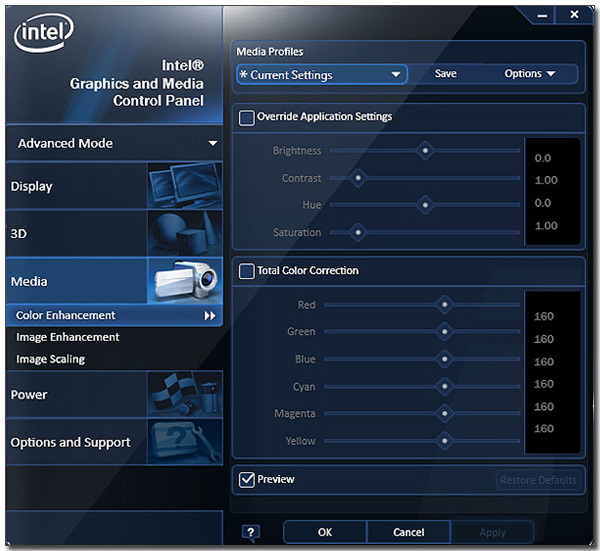The width and height of the screenshot is (600, 551).
Task: Click the Blue slider handle
Action: click(445, 359)
